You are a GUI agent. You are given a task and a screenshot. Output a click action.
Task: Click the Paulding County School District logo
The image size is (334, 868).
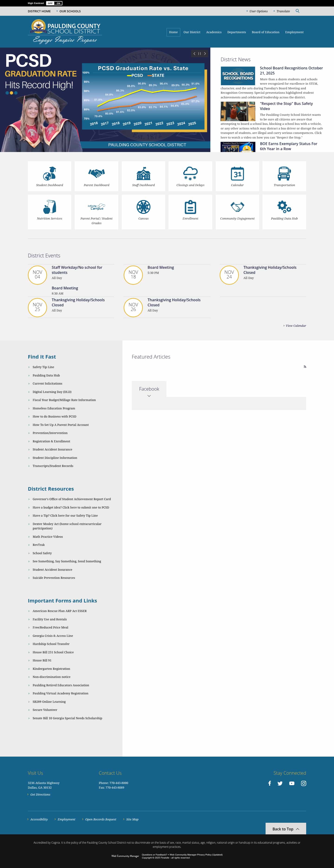(x=65, y=31)
